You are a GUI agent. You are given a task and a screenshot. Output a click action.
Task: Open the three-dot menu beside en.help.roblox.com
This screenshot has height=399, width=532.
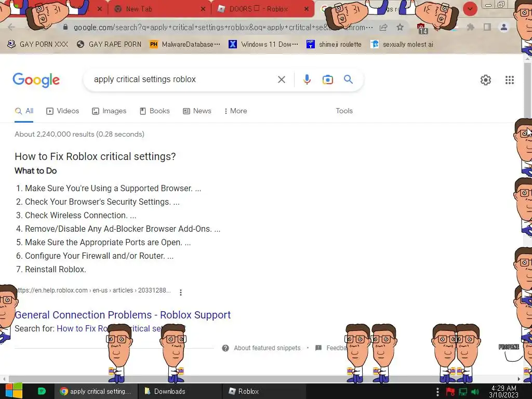coord(180,292)
